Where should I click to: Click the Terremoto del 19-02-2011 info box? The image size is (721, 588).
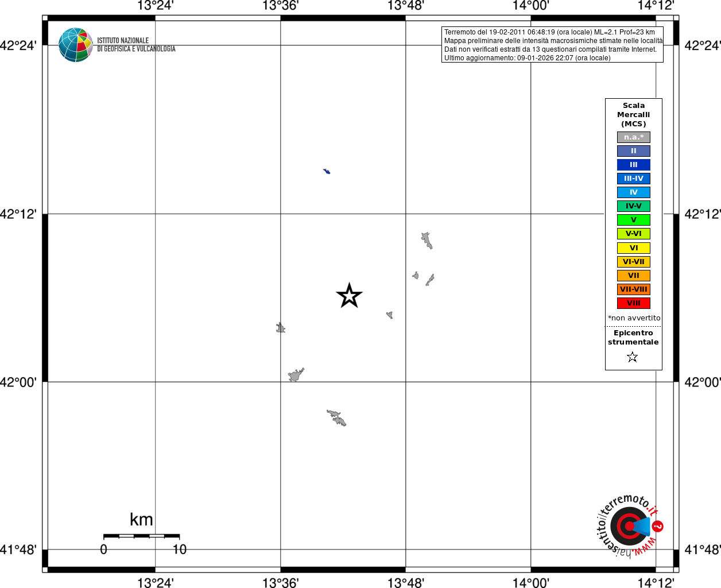click(x=552, y=45)
